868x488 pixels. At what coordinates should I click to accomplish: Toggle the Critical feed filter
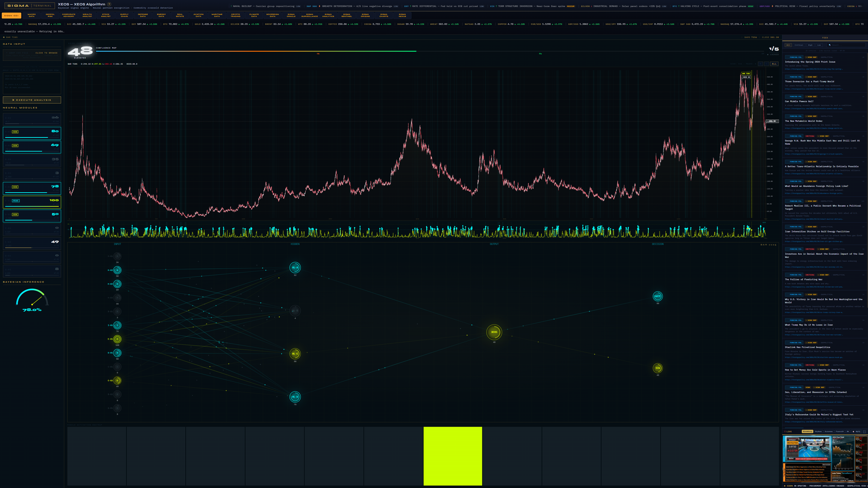(799, 45)
